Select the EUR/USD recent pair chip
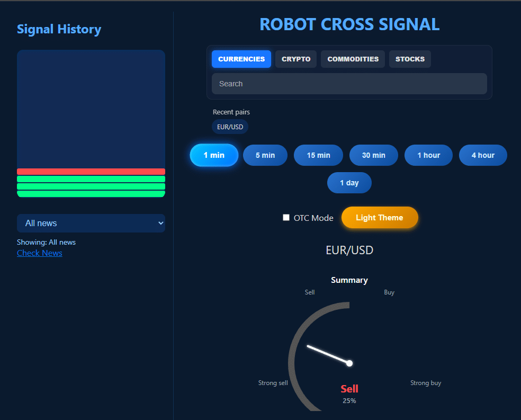This screenshot has height=420, width=521. [230, 127]
